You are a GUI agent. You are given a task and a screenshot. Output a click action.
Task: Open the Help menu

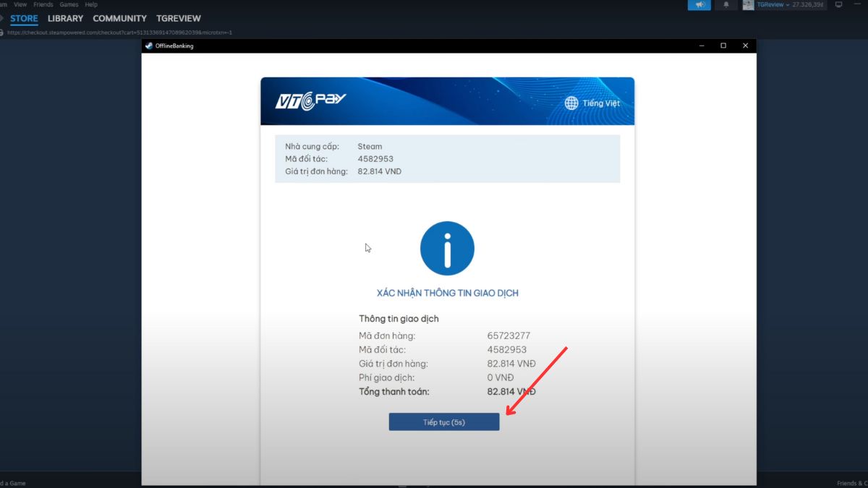[91, 4]
